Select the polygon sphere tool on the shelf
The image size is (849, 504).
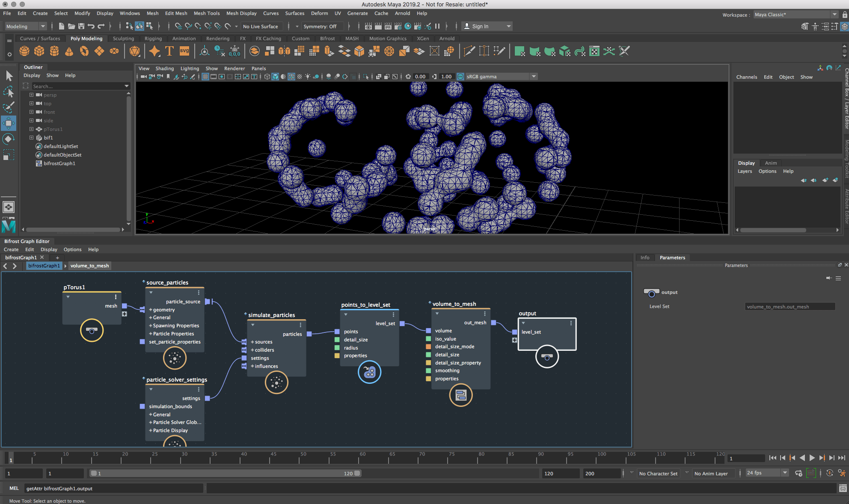point(24,51)
